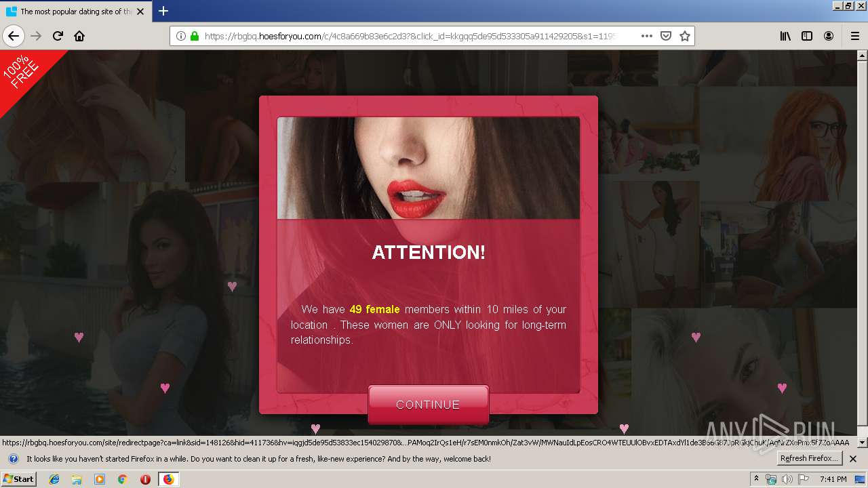Open Opera browser from the taskbar

click(x=145, y=479)
